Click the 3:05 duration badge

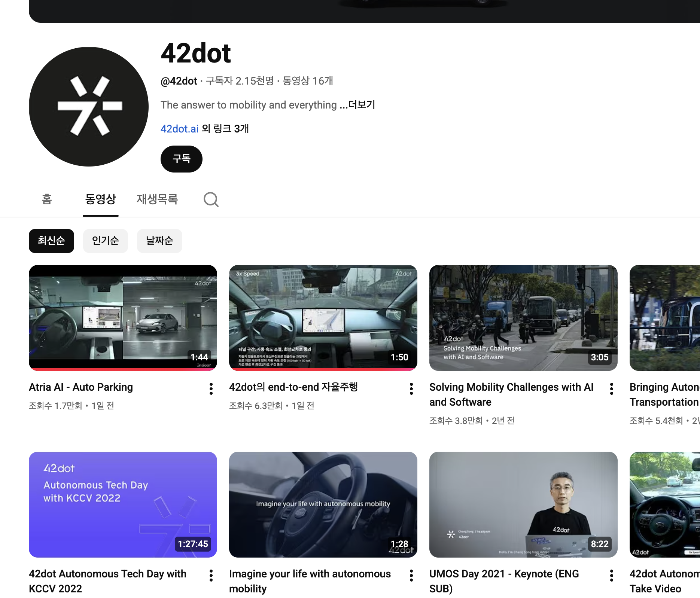point(600,357)
